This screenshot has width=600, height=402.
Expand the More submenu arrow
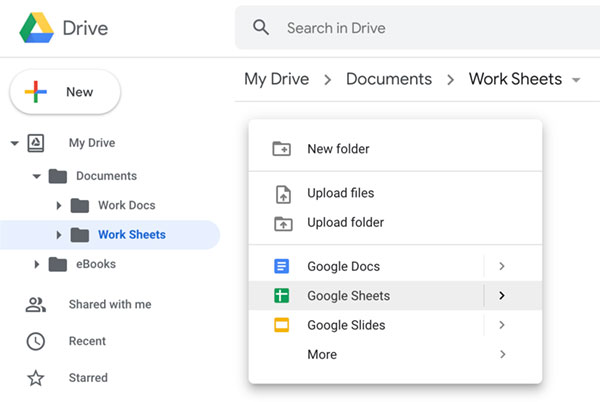502,355
